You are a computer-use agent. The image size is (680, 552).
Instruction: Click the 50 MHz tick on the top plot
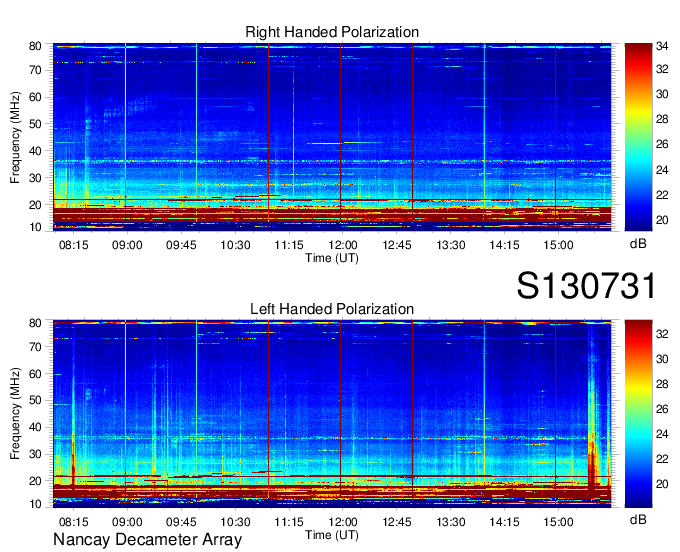tap(35, 124)
